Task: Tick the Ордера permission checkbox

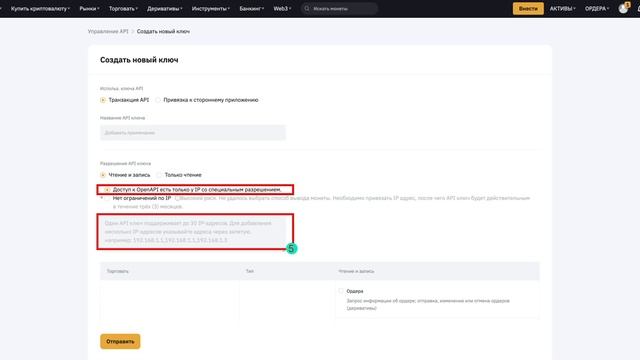Action: (x=341, y=291)
